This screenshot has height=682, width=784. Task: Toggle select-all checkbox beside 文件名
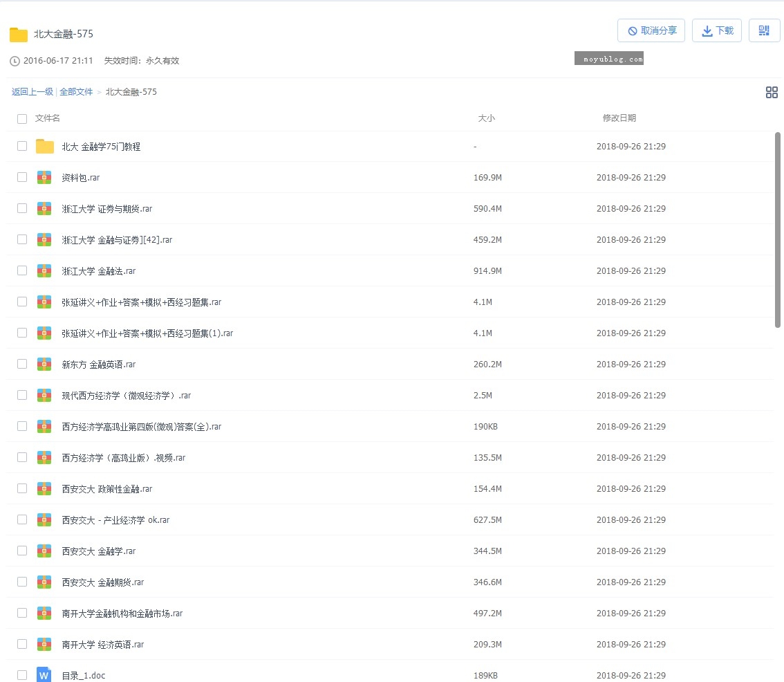click(22, 118)
